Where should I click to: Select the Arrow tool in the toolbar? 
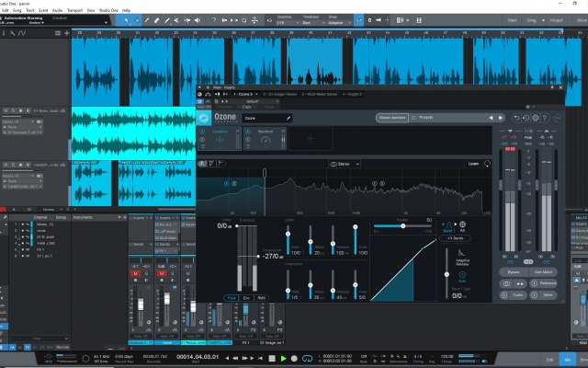[x=126, y=20]
